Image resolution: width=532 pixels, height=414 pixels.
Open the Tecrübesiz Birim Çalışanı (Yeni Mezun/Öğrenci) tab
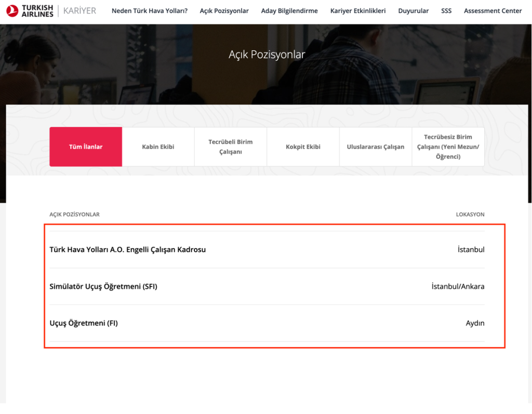(448, 147)
